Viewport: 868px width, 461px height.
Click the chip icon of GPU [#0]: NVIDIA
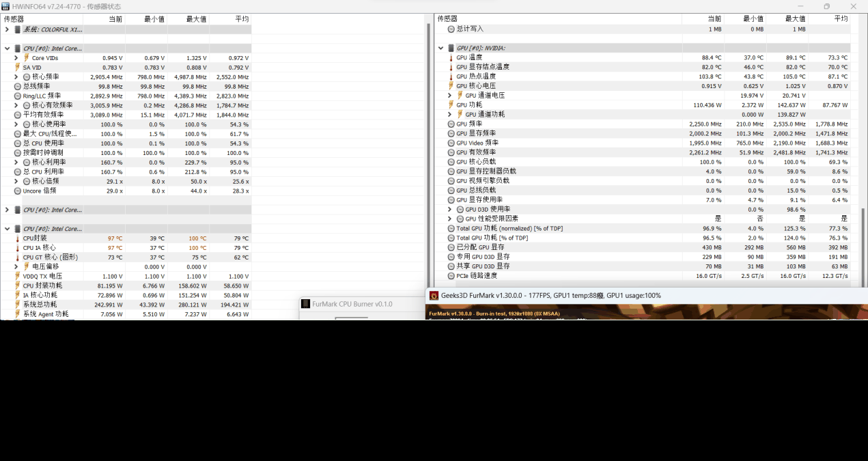click(451, 48)
